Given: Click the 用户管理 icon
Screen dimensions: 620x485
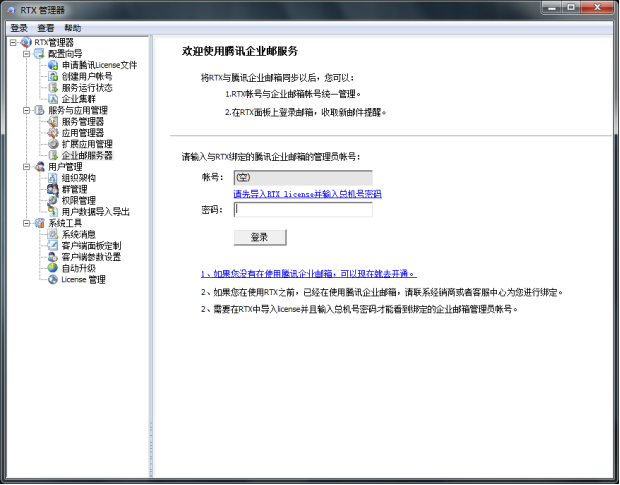Looking at the screenshot, I should pyautogui.click(x=39, y=166).
